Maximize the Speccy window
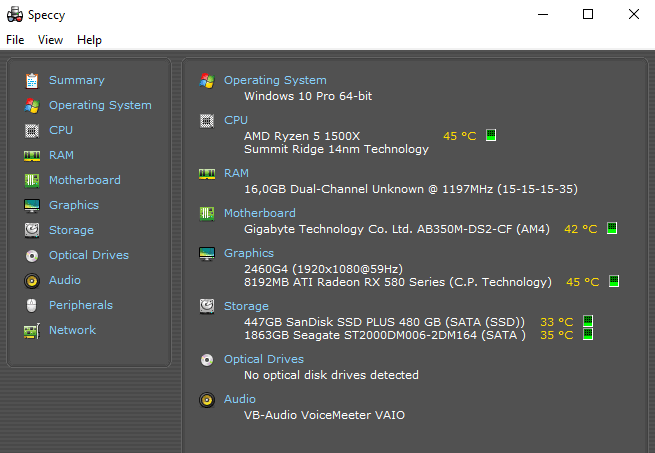This screenshot has height=453, width=655. click(588, 14)
